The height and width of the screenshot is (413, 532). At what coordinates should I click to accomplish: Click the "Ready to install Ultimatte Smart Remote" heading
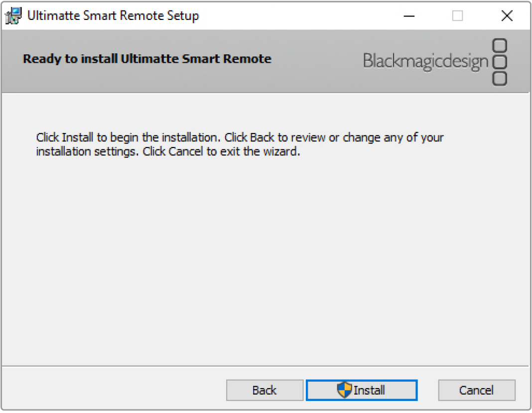(x=147, y=59)
